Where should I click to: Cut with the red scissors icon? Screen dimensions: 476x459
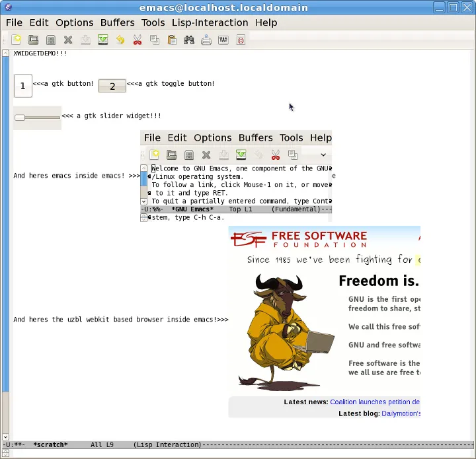click(x=138, y=40)
